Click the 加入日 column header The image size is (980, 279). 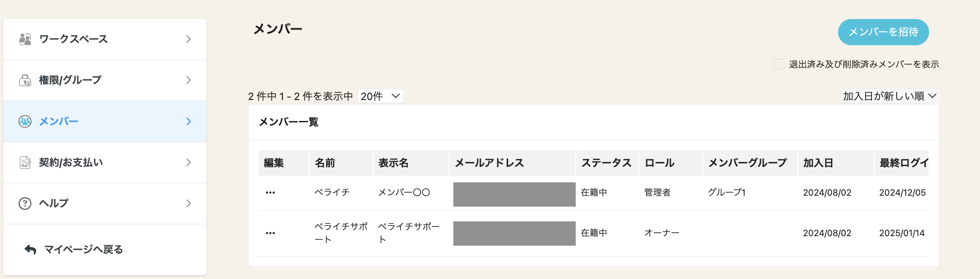tap(818, 163)
